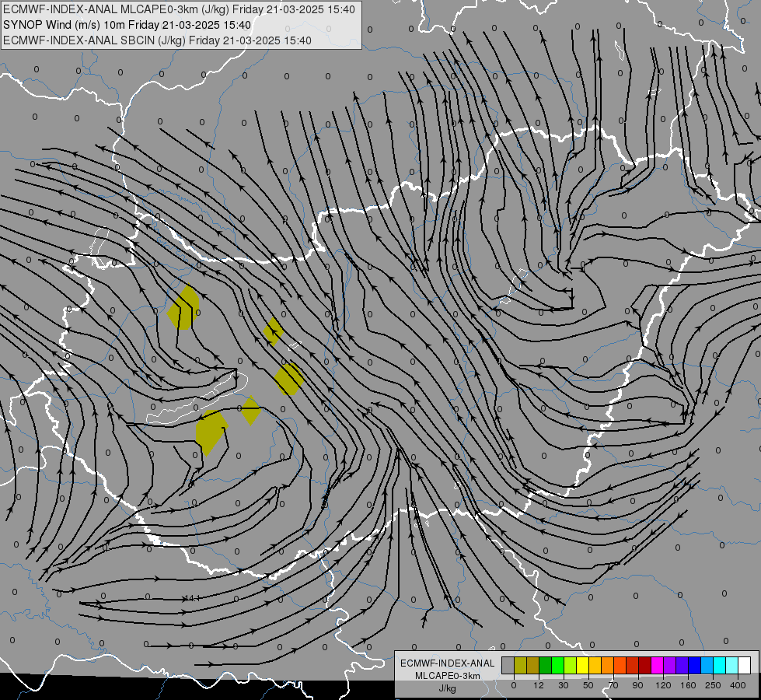The height and width of the screenshot is (700, 761).
Task: Click the 14.1 value on the map
Action: (x=193, y=598)
